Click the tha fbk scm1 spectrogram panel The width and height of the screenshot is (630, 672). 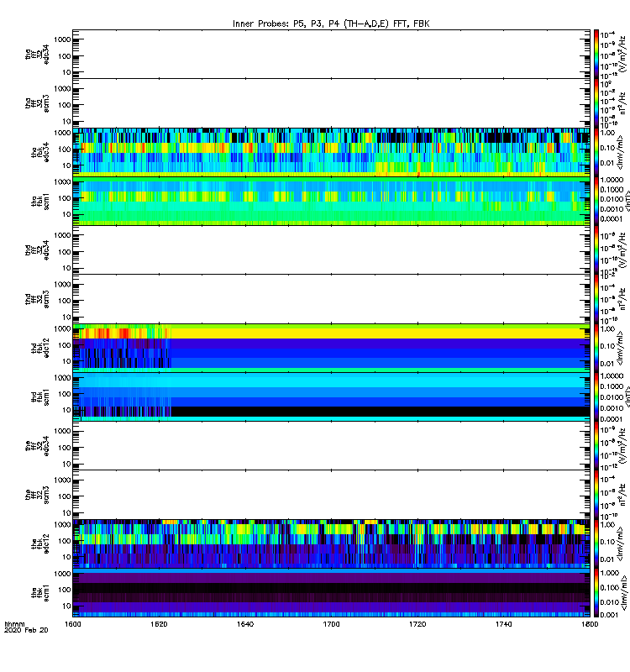point(331,201)
